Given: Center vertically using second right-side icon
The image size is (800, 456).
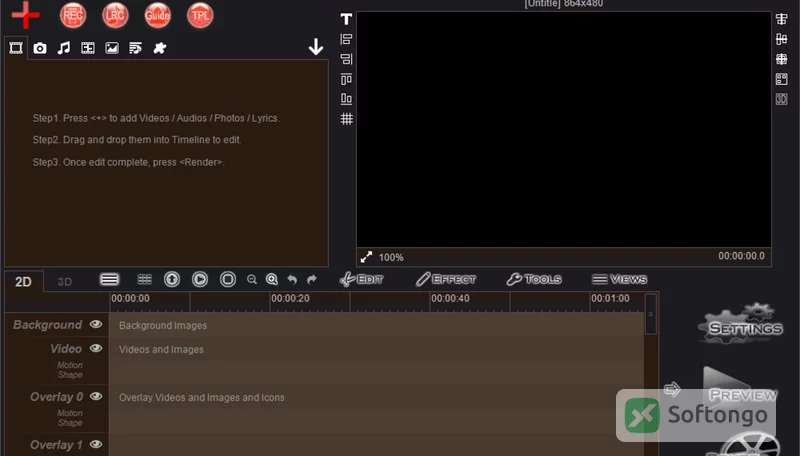Looking at the screenshot, I should [782, 39].
